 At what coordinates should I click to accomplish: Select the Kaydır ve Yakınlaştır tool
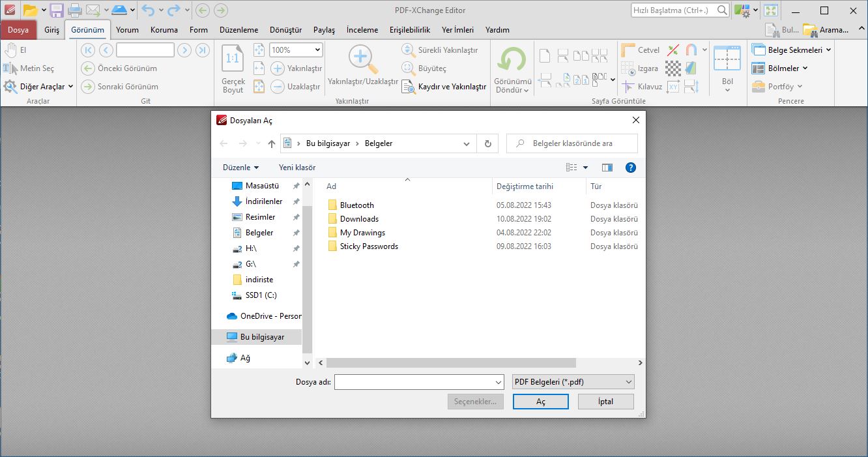pyautogui.click(x=444, y=86)
